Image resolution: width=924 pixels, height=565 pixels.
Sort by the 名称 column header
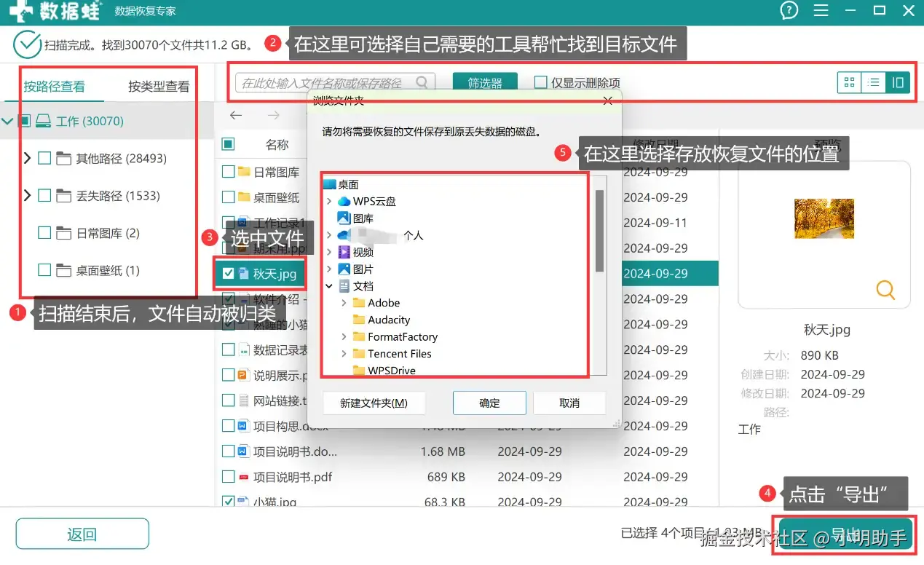click(x=277, y=144)
